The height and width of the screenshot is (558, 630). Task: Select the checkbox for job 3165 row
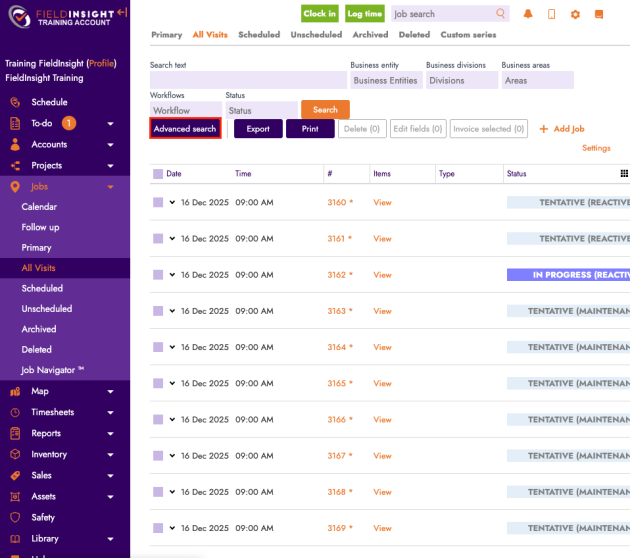[158, 383]
